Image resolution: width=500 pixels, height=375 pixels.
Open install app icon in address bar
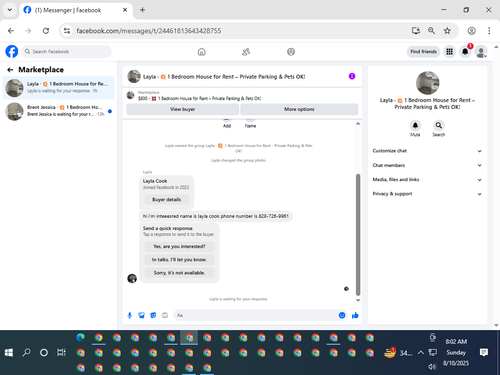tap(416, 31)
